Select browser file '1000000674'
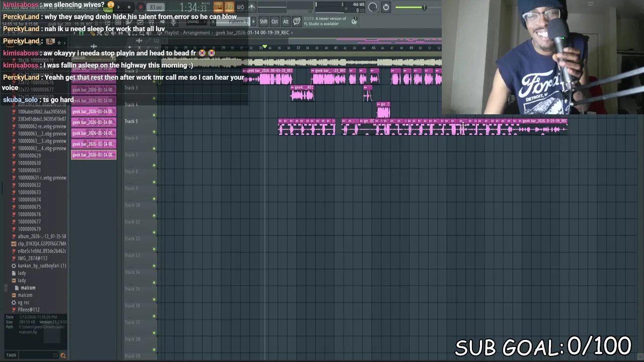The width and height of the screenshot is (644, 362). (29, 200)
